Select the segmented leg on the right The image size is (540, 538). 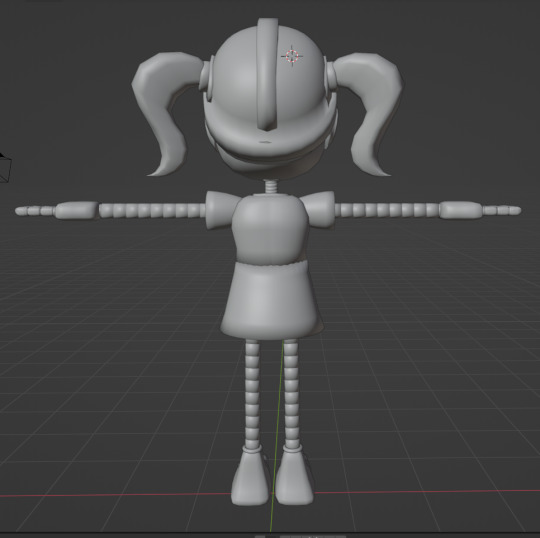pyautogui.click(x=291, y=393)
